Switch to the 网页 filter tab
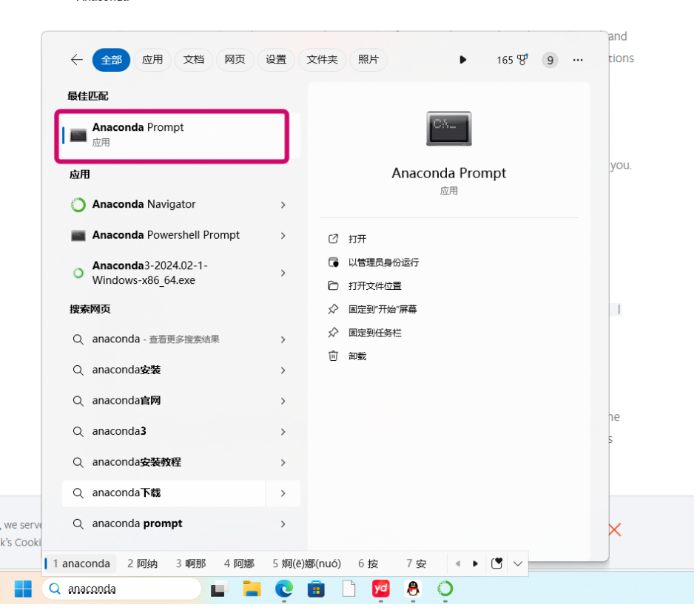This screenshot has width=700, height=610. pos(235,60)
